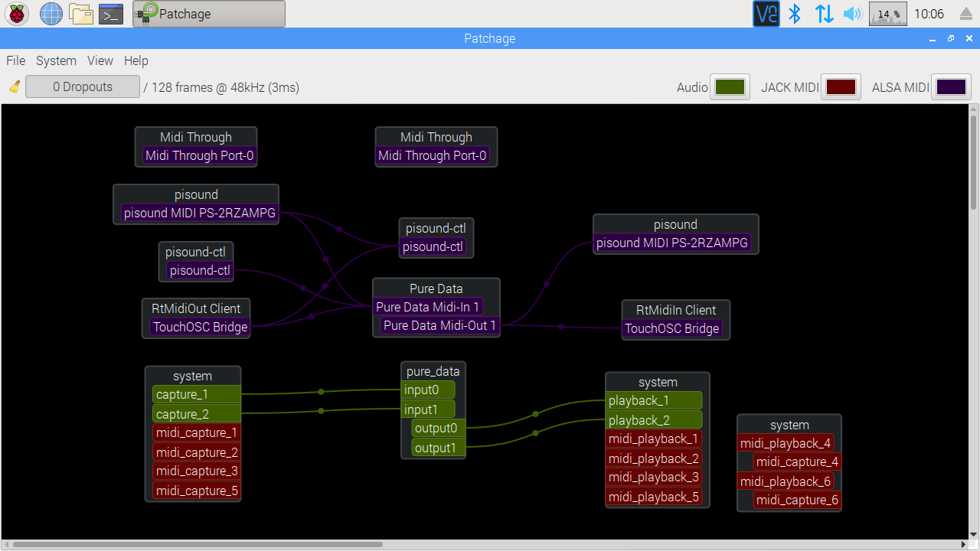Open the View menu

click(x=100, y=60)
